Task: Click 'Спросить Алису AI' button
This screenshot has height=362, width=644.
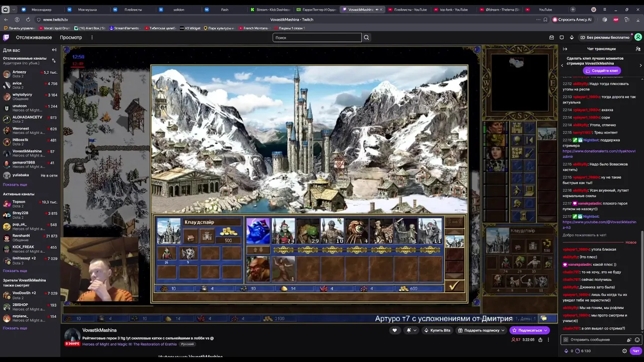Action: tap(573, 20)
